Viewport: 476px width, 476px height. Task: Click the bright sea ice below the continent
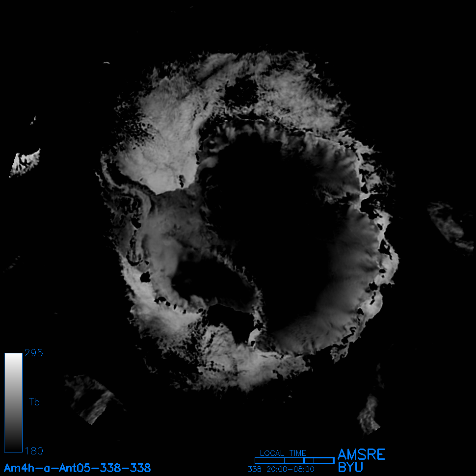coord(245,363)
